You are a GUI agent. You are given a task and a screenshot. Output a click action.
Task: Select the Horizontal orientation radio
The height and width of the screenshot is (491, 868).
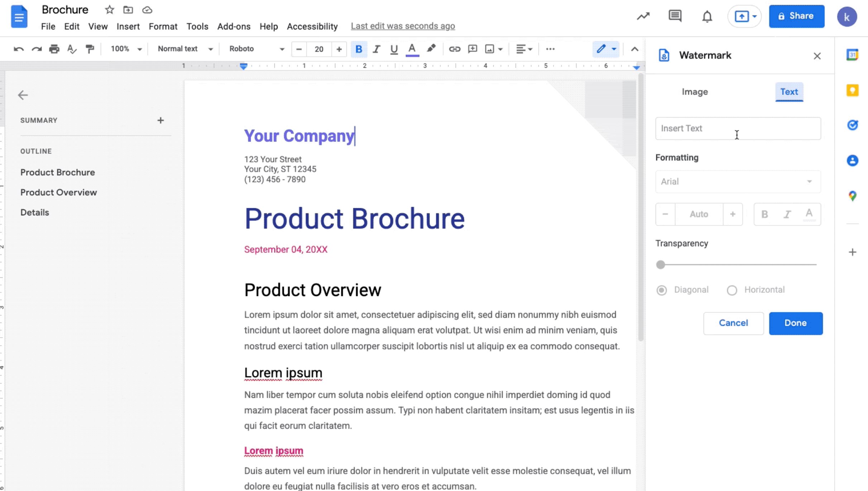pos(732,290)
